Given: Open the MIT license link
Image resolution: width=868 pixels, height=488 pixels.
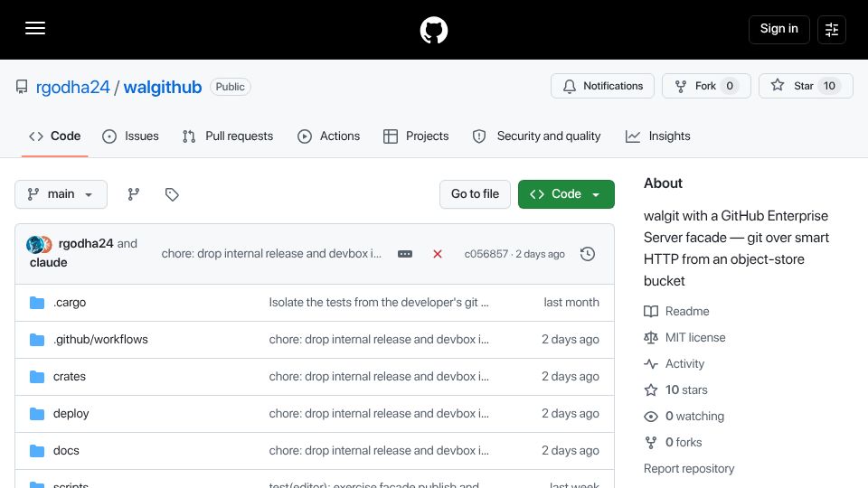Looking at the screenshot, I should coord(684,337).
